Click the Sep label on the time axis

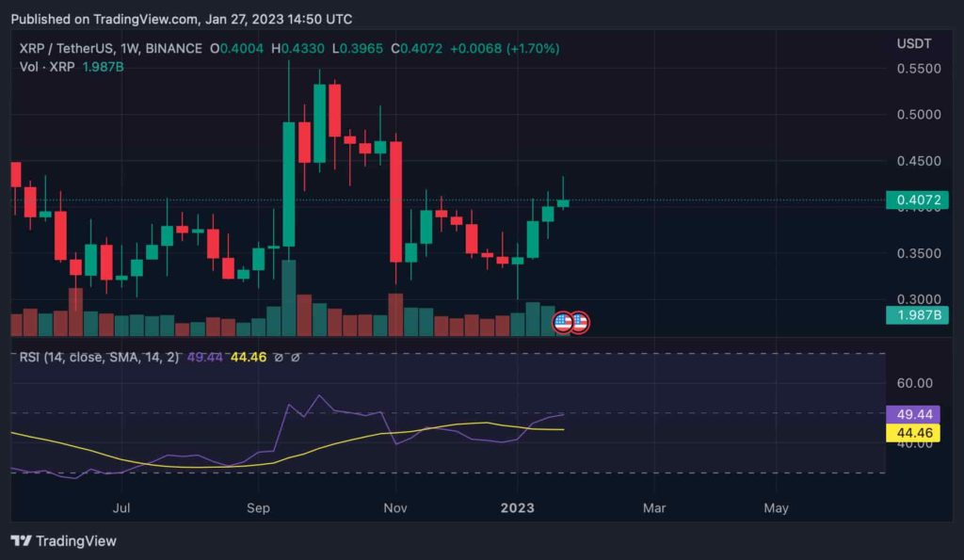(x=258, y=507)
